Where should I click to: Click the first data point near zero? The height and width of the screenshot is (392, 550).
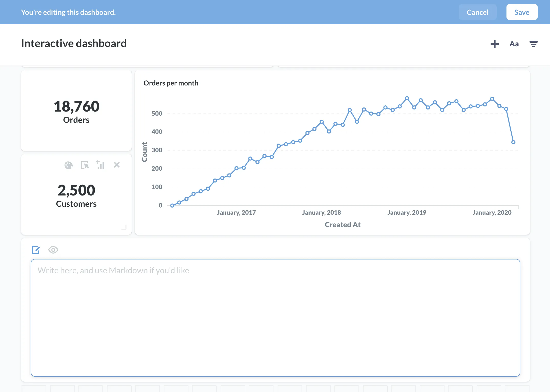[172, 205]
